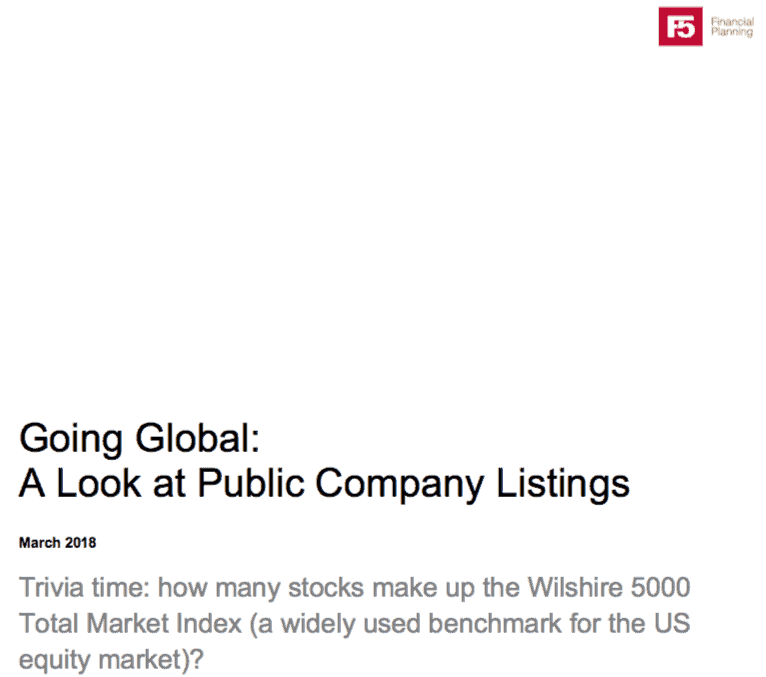Click the word Global in the heading

[197, 439]
